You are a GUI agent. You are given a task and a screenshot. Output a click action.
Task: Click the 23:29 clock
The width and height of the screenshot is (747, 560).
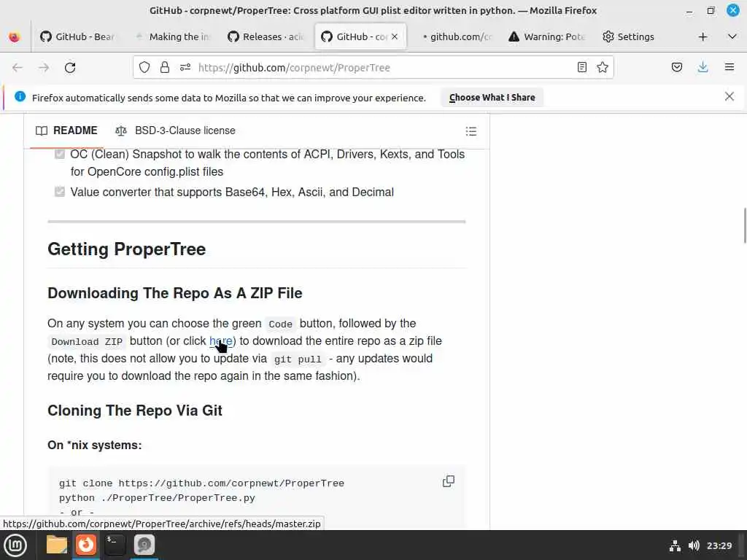click(x=719, y=545)
